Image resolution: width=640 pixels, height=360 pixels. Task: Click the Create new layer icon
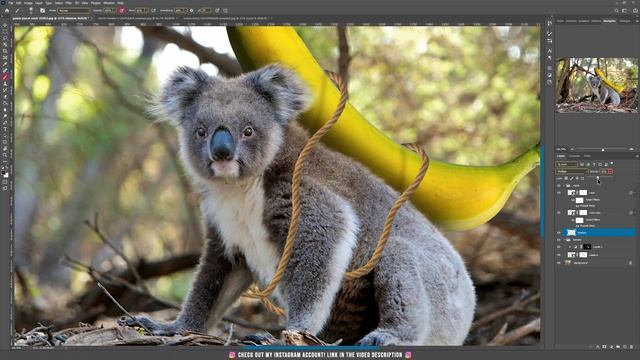tap(625, 347)
